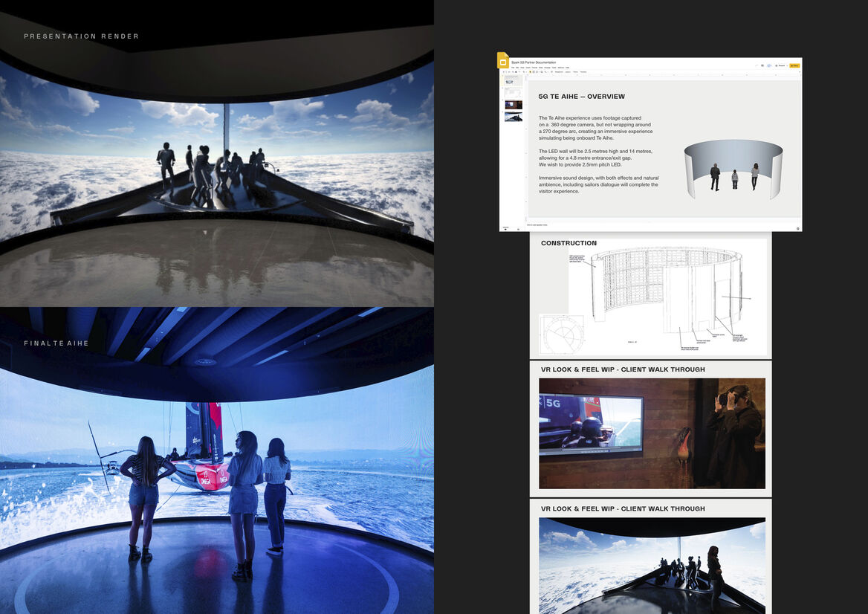Open the File menu

[x=514, y=67]
